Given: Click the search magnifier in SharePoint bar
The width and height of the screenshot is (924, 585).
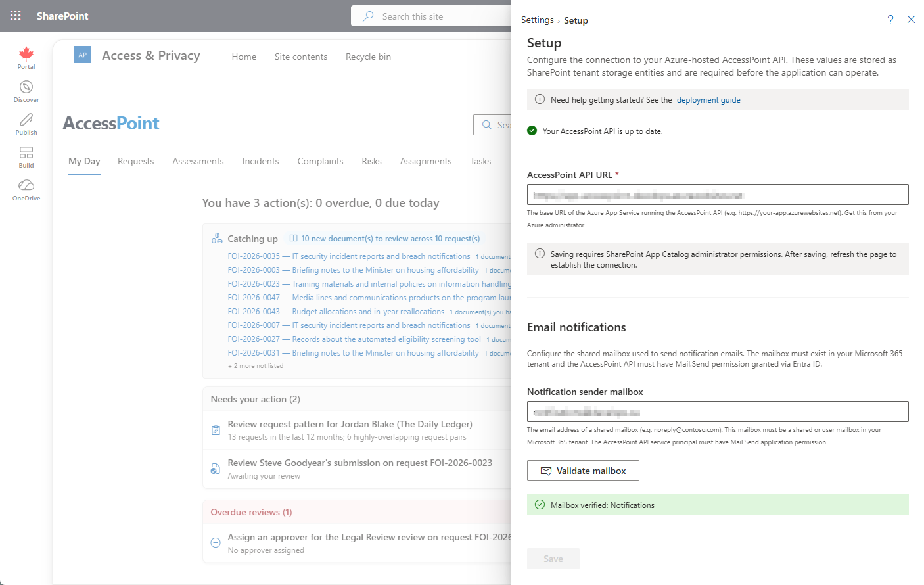Looking at the screenshot, I should (x=368, y=16).
